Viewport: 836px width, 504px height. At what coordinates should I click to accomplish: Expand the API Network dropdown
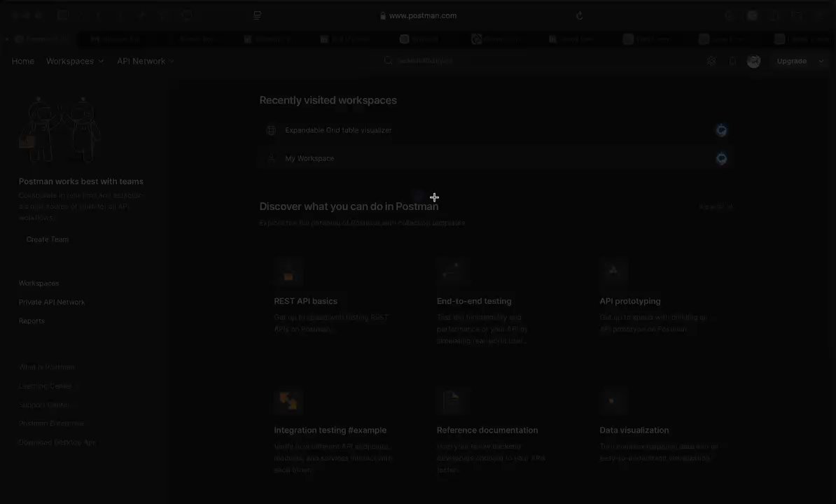click(146, 62)
